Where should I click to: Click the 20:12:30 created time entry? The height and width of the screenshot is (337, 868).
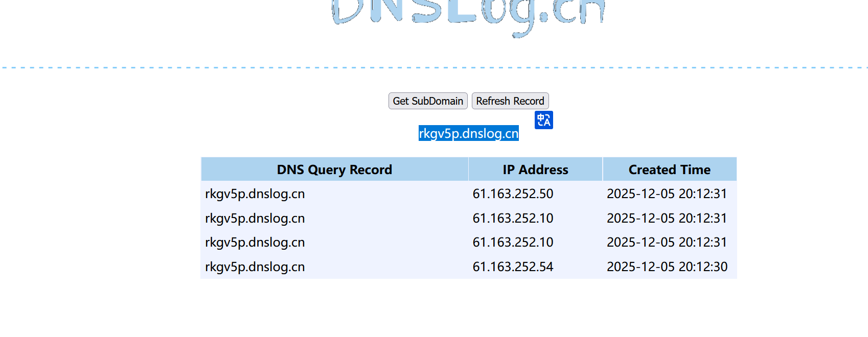(x=667, y=267)
